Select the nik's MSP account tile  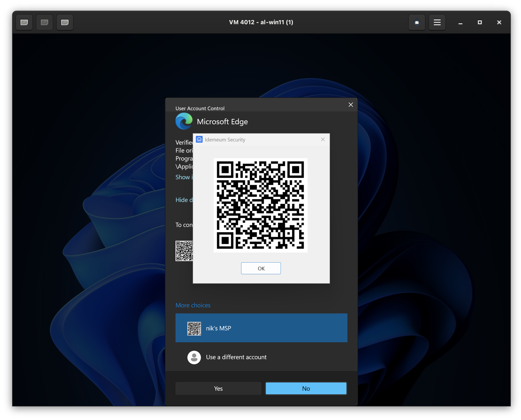coord(261,328)
